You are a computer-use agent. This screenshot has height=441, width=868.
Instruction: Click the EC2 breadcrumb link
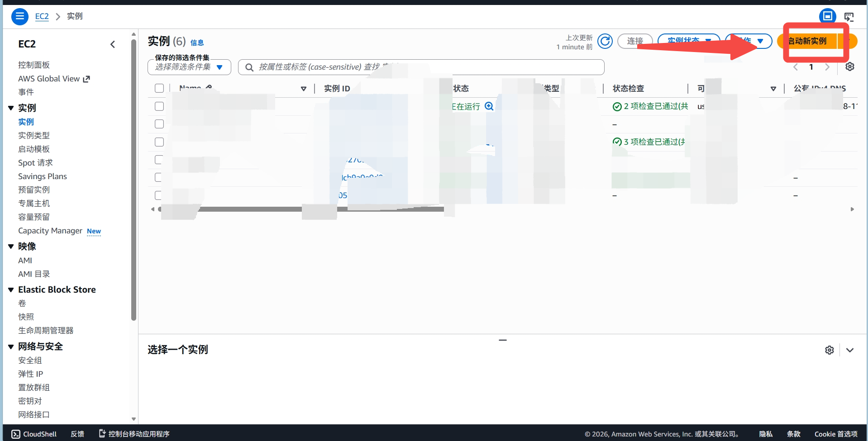[x=42, y=16]
